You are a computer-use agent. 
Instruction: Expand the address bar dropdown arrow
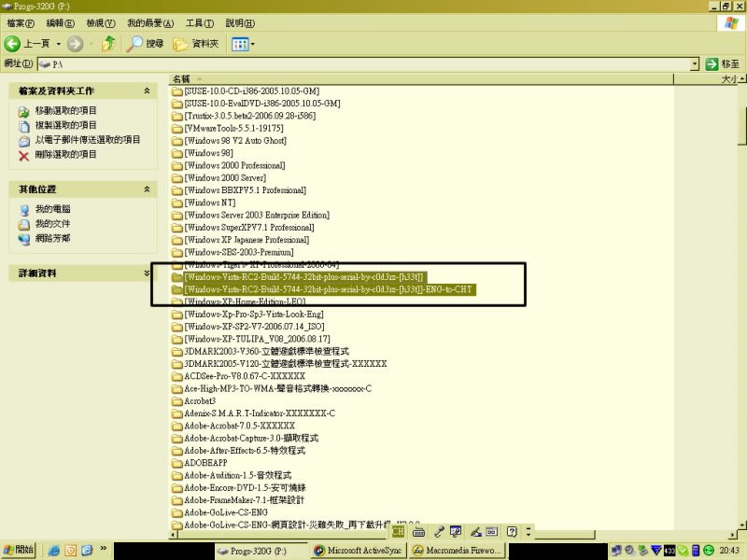695,63
